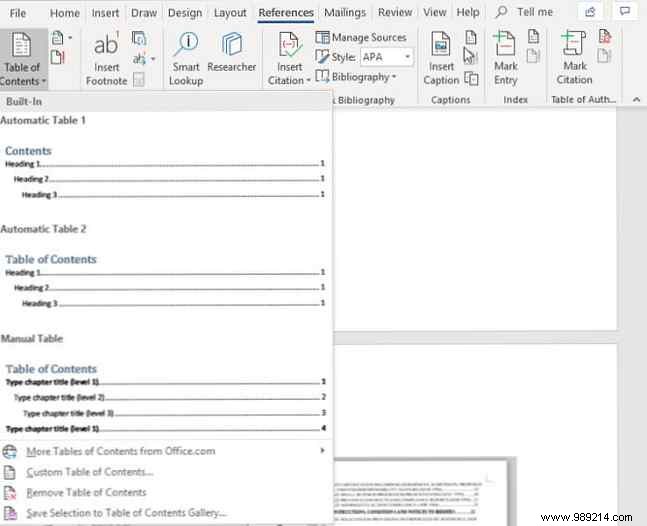Click the Custom Table of Contents page icon
The image size is (647, 526).
(x=9, y=472)
